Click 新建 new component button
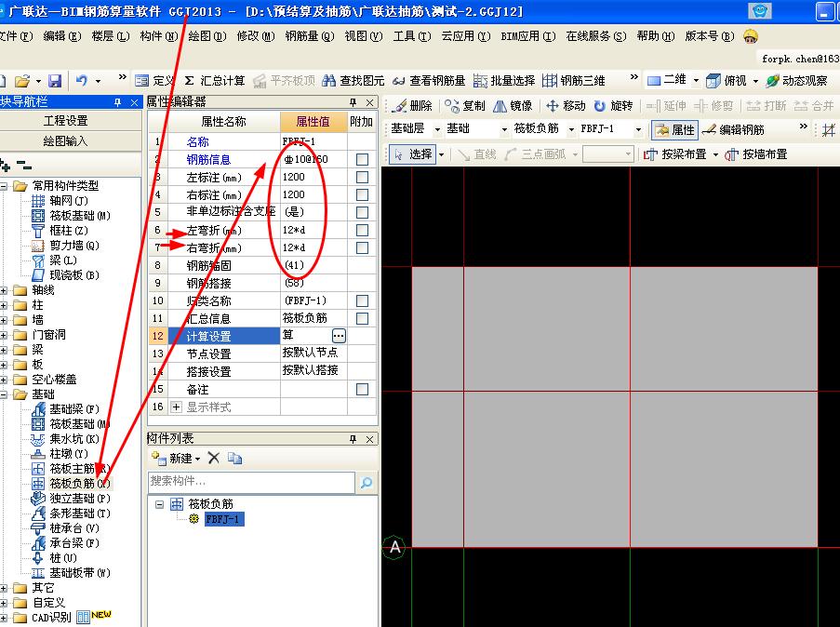The image size is (840, 627). coord(176,459)
